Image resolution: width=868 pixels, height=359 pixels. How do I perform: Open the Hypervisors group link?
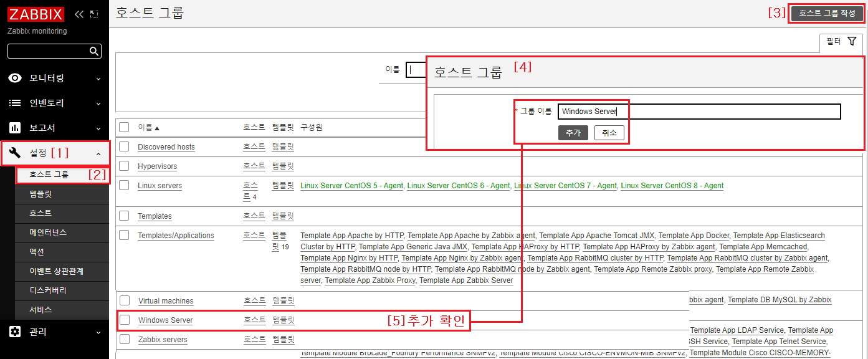pyautogui.click(x=157, y=166)
